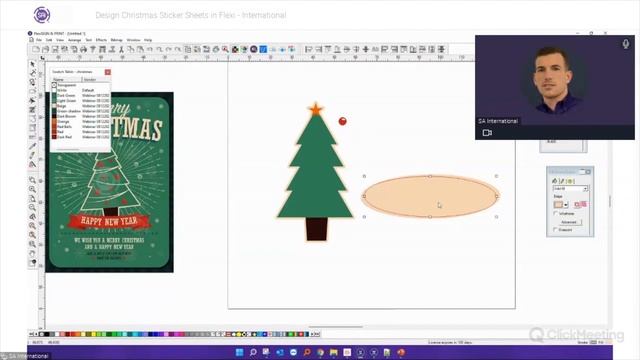Open the Bitmap menu
This screenshot has width=640, height=360.
(x=116, y=40)
